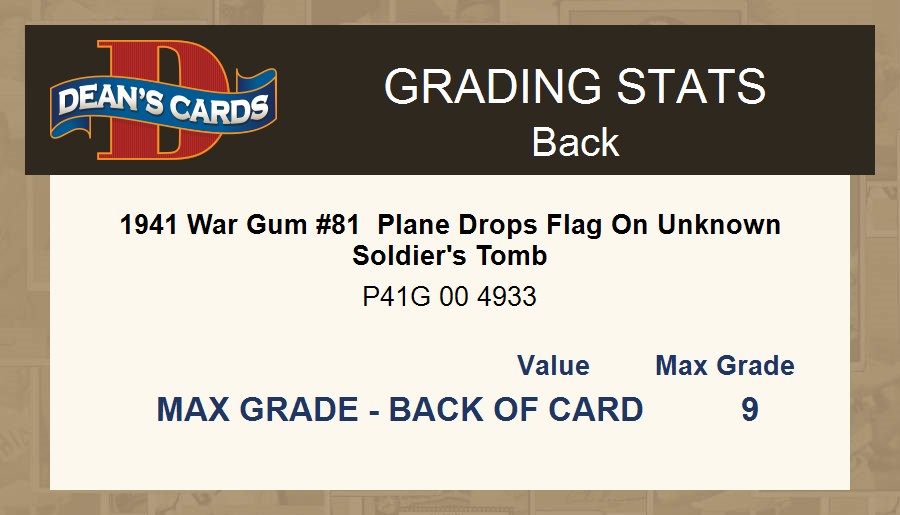Click the word Unknown in the card title
900x515 pixels.
pos(718,225)
